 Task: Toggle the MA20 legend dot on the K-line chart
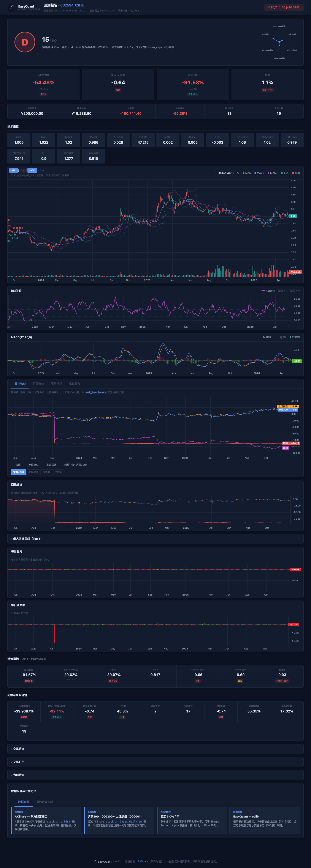(x=259, y=173)
